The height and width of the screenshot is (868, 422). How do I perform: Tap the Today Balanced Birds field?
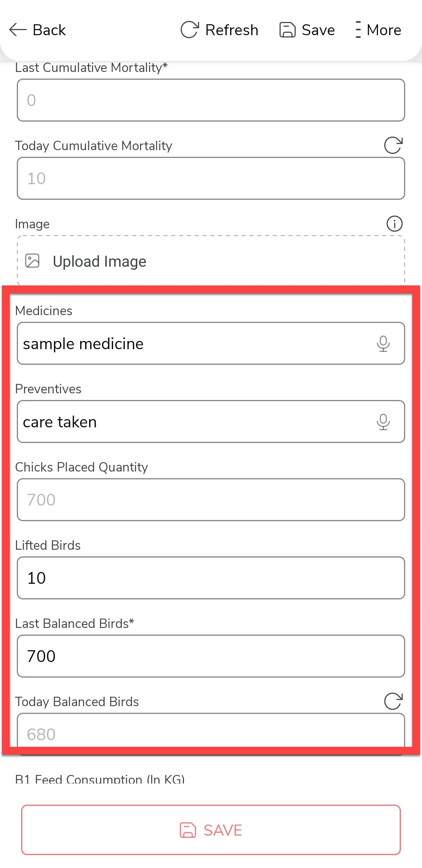[211, 732]
